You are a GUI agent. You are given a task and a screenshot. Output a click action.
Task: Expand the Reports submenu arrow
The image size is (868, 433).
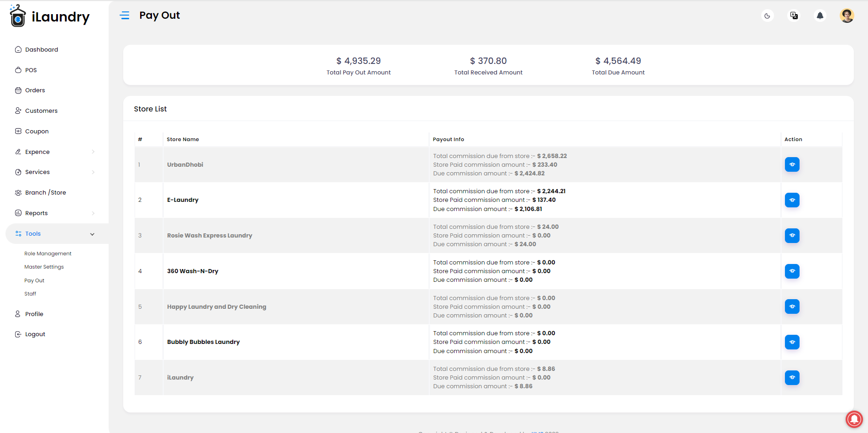pos(93,213)
